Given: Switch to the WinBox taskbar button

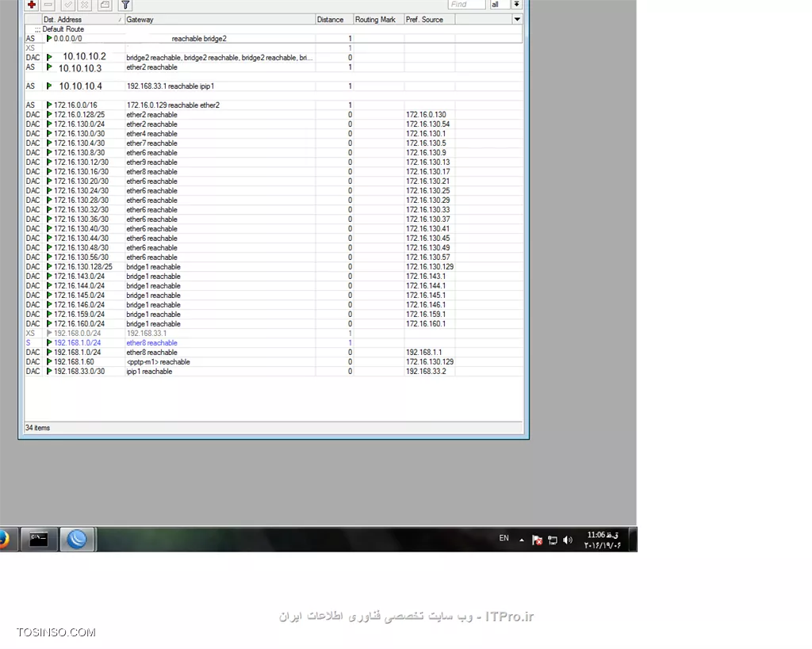Looking at the screenshot, I should (x=77, y=540).
